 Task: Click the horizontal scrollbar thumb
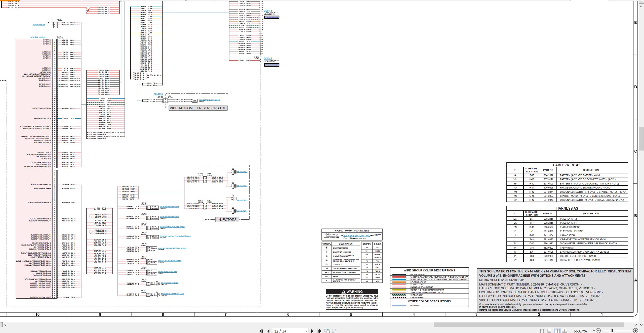[x=529, y=325]
